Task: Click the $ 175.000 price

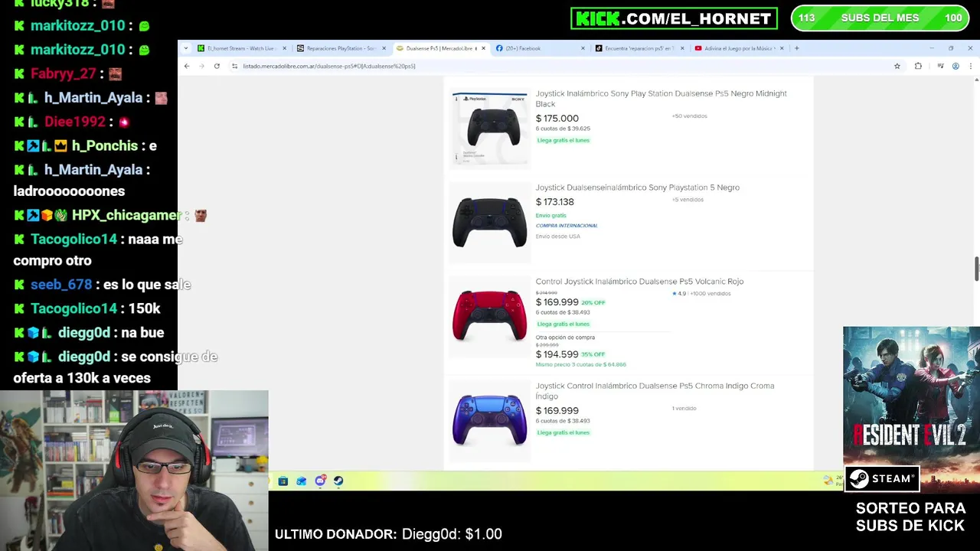Action: pyautogui.click(x=557, y=119)
